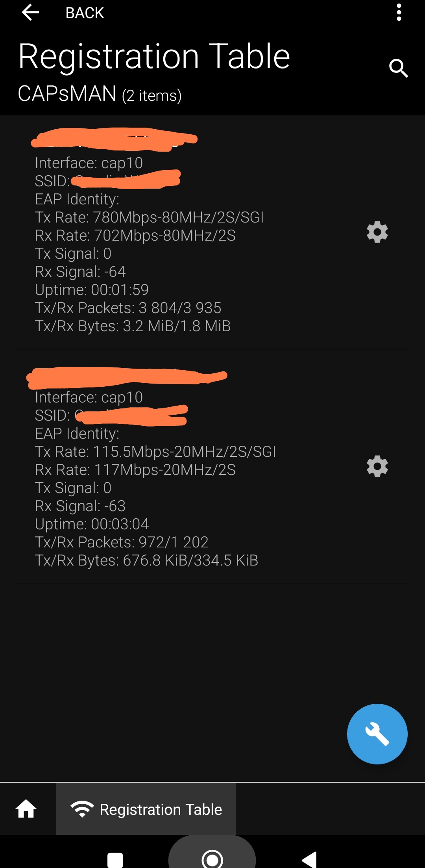
Task: Go to home via house icon
Action: (26, 809)
